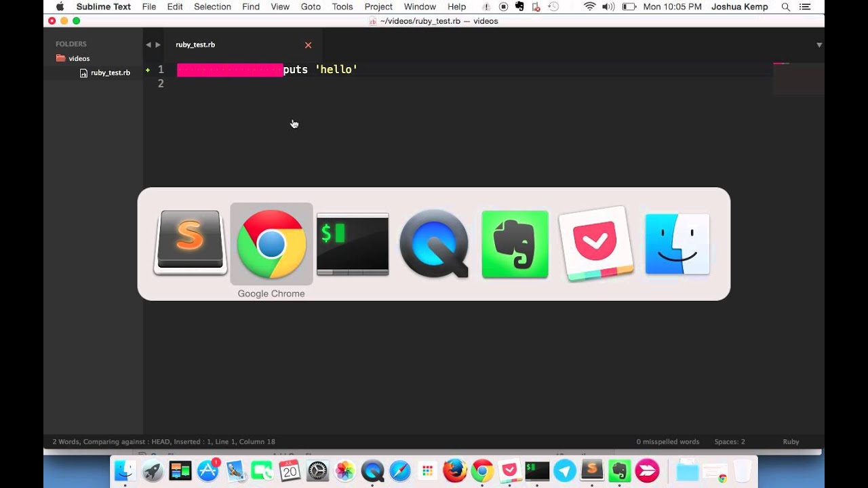Open the Find menu
This screenshot has width=868, height=488.
[251, 7]
